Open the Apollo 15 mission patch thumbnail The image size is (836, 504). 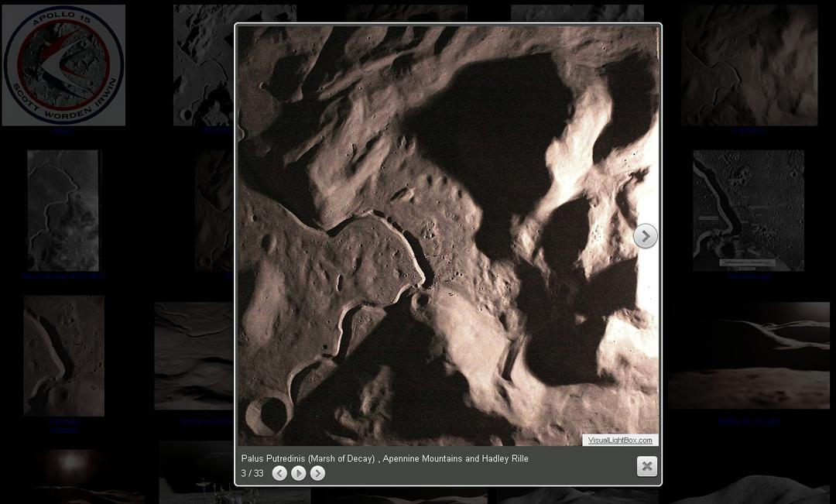coord(64,66)
